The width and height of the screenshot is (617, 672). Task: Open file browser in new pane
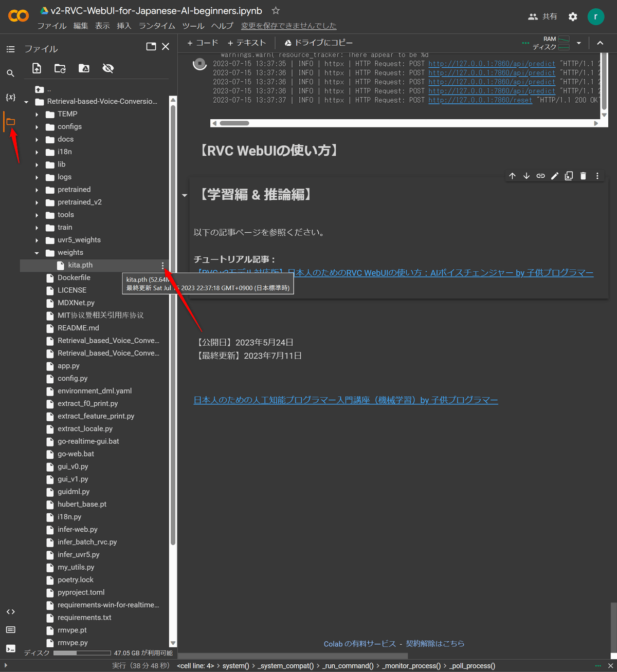click(151, 47)
